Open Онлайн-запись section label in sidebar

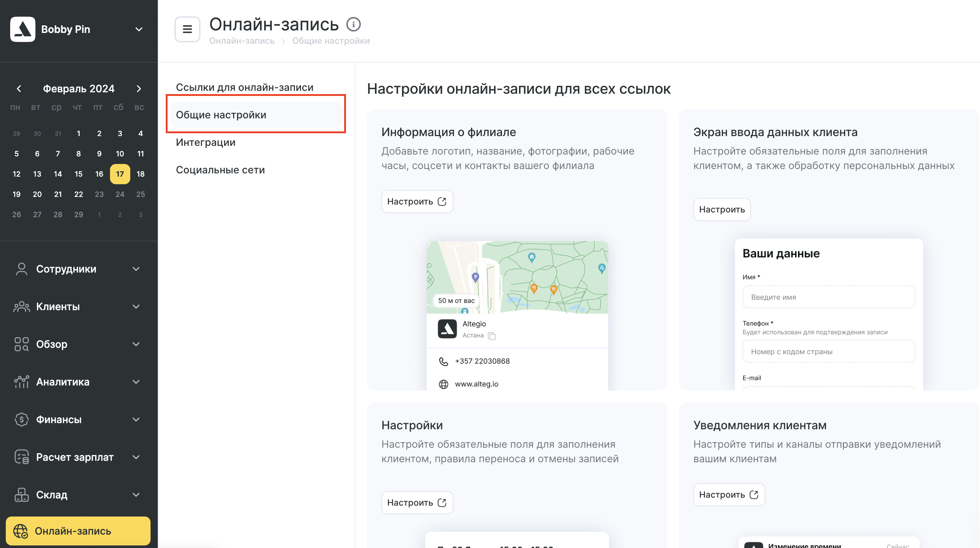point(73,531)
